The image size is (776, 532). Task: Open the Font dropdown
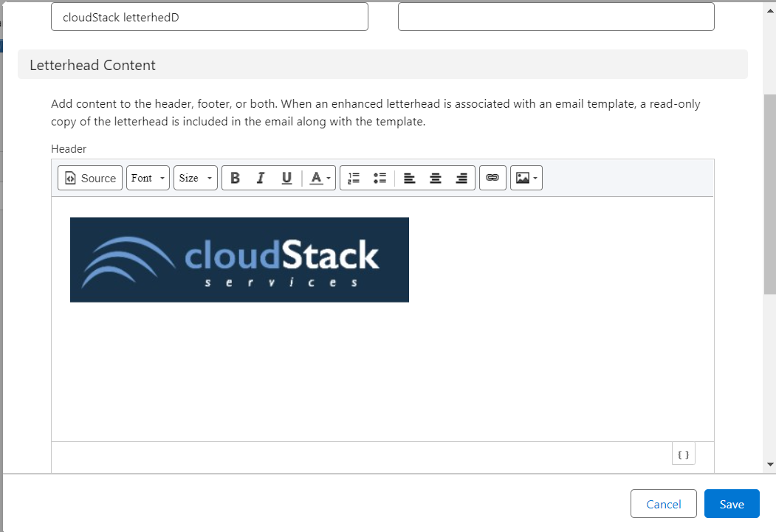148,178
